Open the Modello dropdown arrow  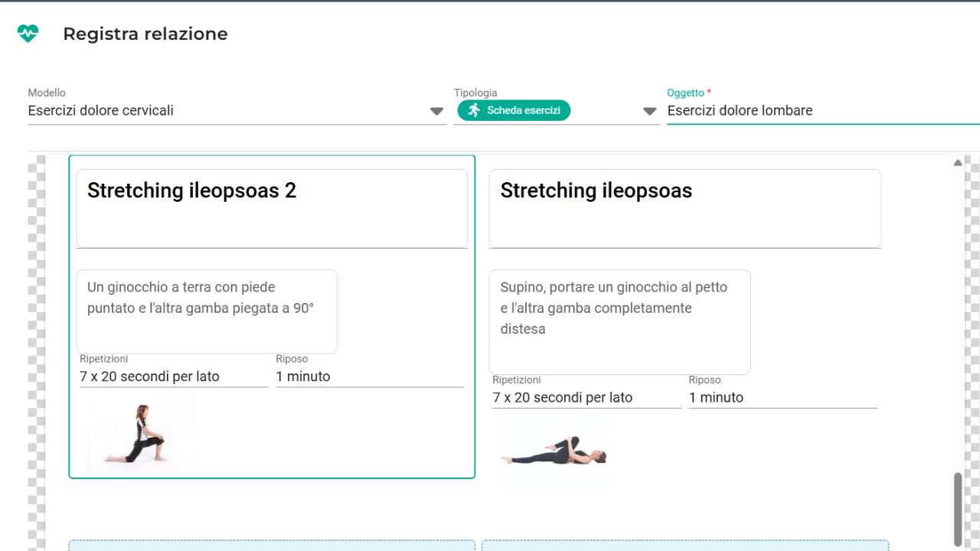pos(436,111)
